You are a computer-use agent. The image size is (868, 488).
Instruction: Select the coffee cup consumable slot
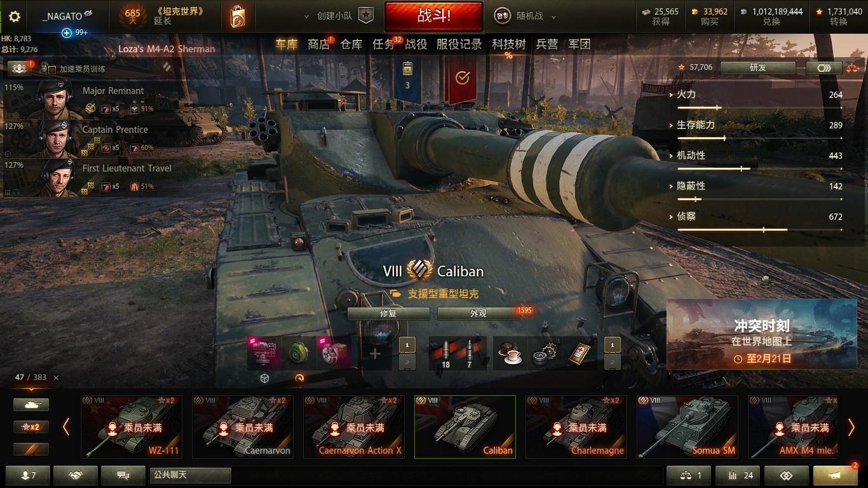coord(510,353)
